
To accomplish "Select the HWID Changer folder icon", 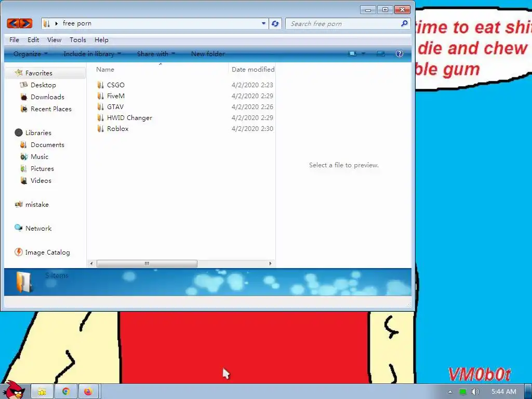I will click(100, 118).
